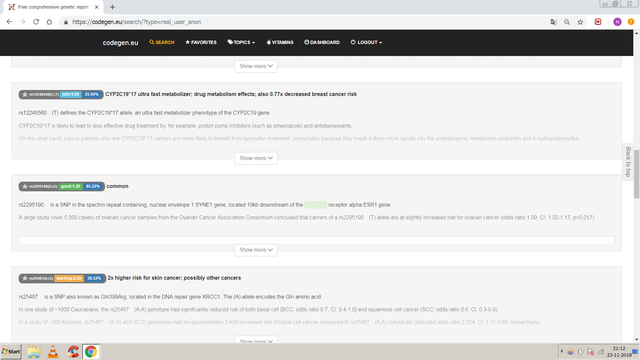Image resolution: width=640 pixels, height=360 pixels.
Task: Open the VITAMINS page
Action: pos(280,42)
